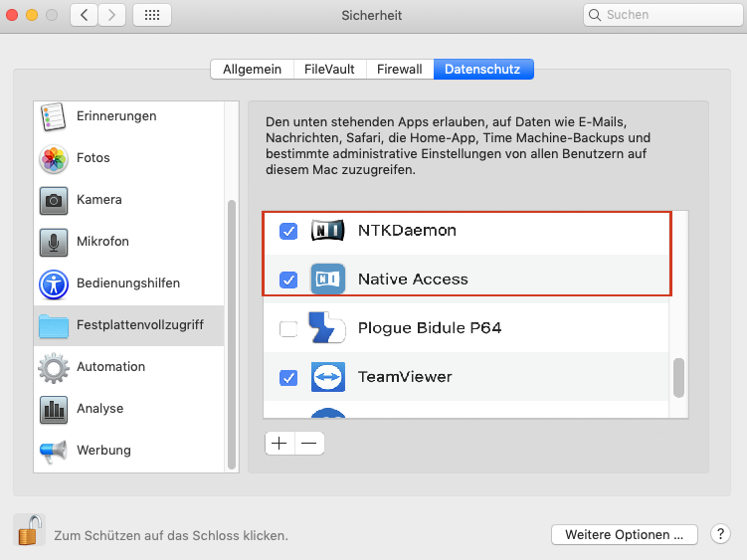Image resolution: width=747 pixels, height=560 pixels.
Task: Switch to the FileVault tab
Action: 329,69
